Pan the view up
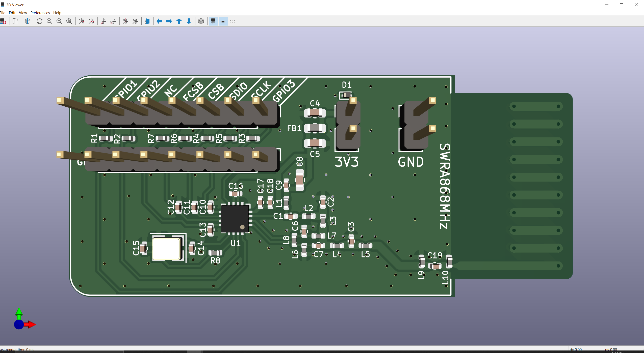 click(x=179, y=21)
